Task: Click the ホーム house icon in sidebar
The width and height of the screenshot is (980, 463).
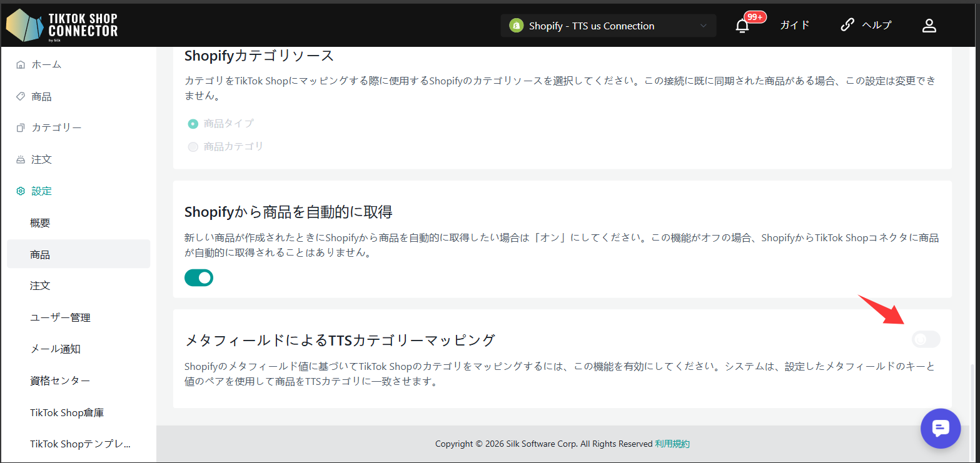Action: (21, 64)
